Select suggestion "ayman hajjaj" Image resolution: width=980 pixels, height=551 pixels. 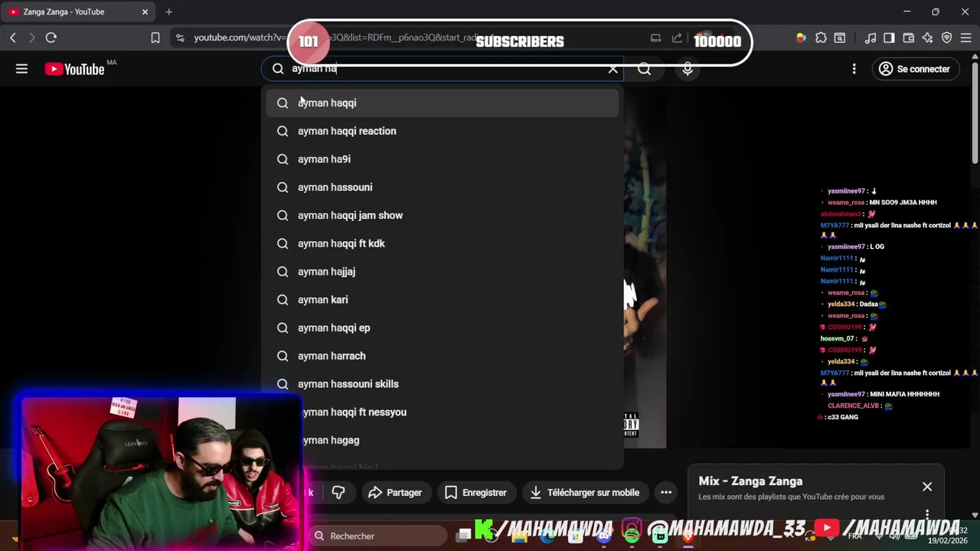point(443,272)
